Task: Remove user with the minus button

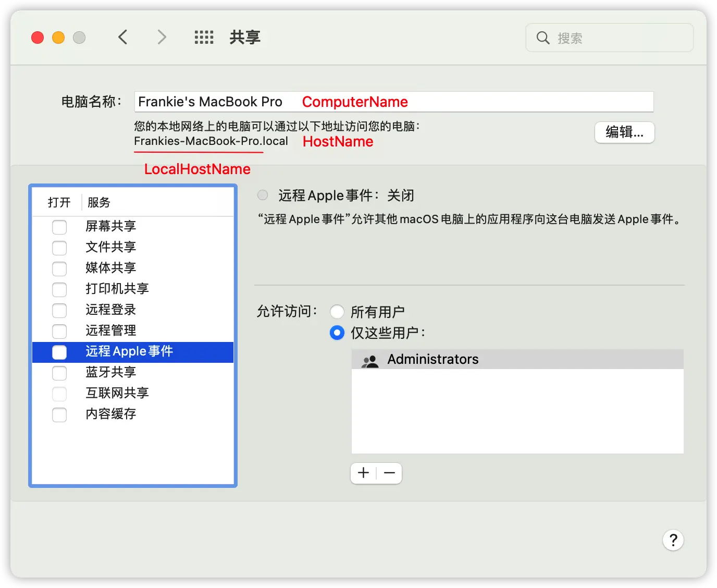Action: (x=389, y=473)
